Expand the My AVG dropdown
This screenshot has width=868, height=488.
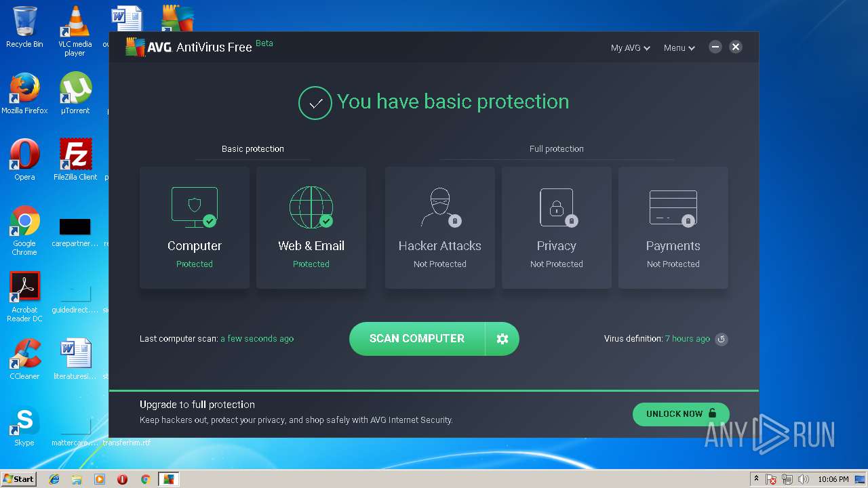tap(631, 48)
